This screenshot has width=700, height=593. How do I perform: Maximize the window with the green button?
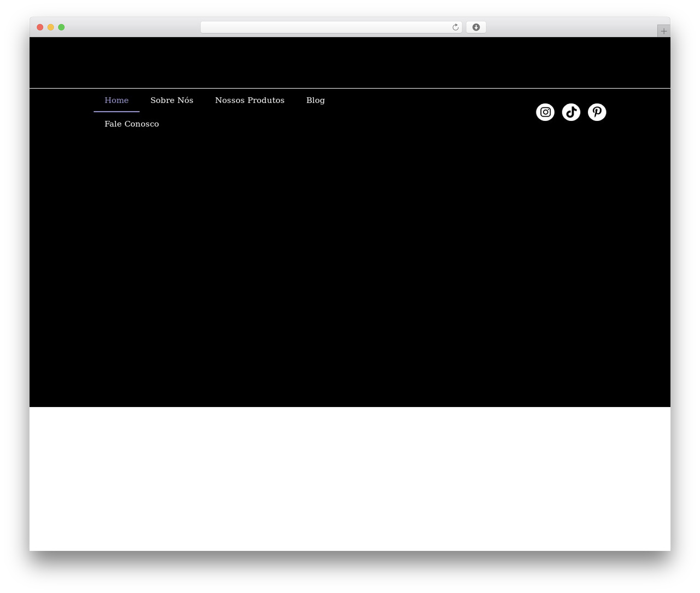pyautogui.click(x=61, y=27)
